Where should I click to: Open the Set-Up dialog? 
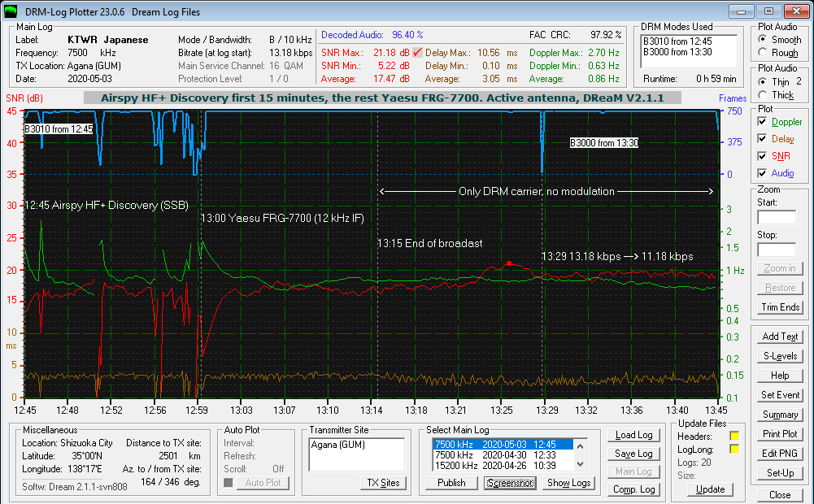pyautogui.click(x=780, y=473)
